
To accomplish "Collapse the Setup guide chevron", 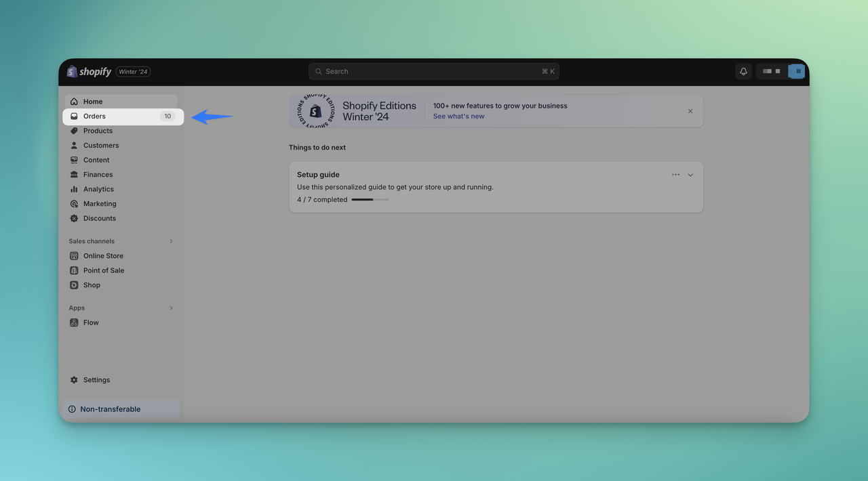I will pyautogui.click(x=690, y=175).
